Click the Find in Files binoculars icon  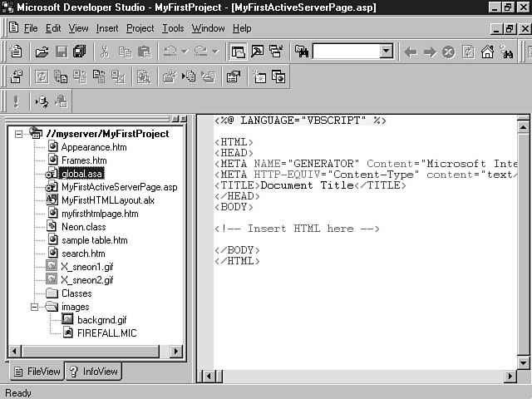301,52
